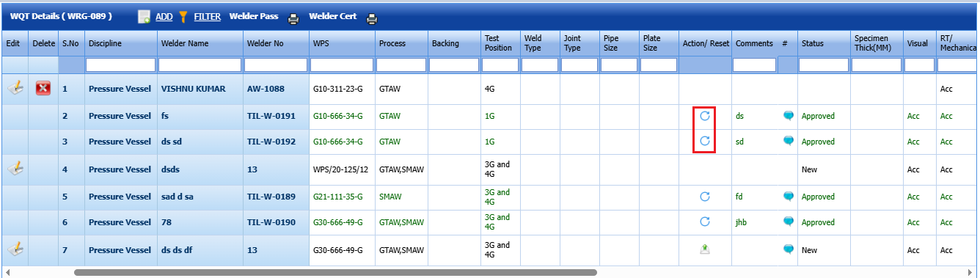Viewport: 980px width, 278px height.
Task: Select welder number TIL-W-0189
Action: 271,197
